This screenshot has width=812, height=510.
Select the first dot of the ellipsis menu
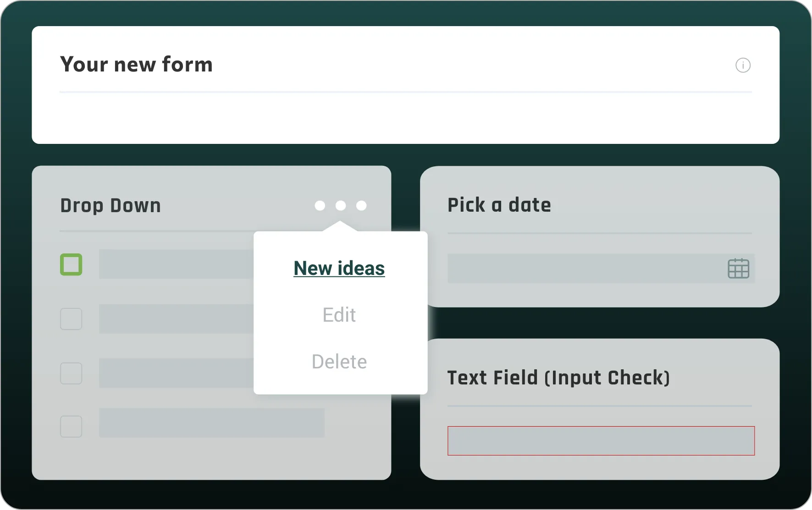pos(320,206)
